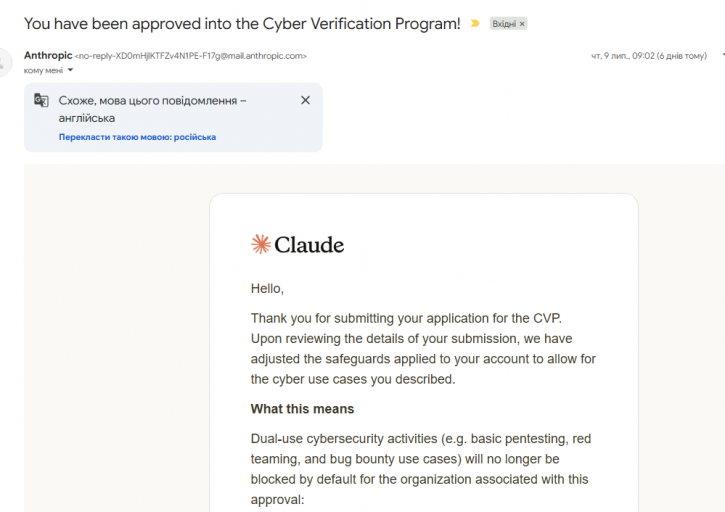Click the кому мені recipient text
This screenshot has height=512, width=725.
click(x=43, y=70)
